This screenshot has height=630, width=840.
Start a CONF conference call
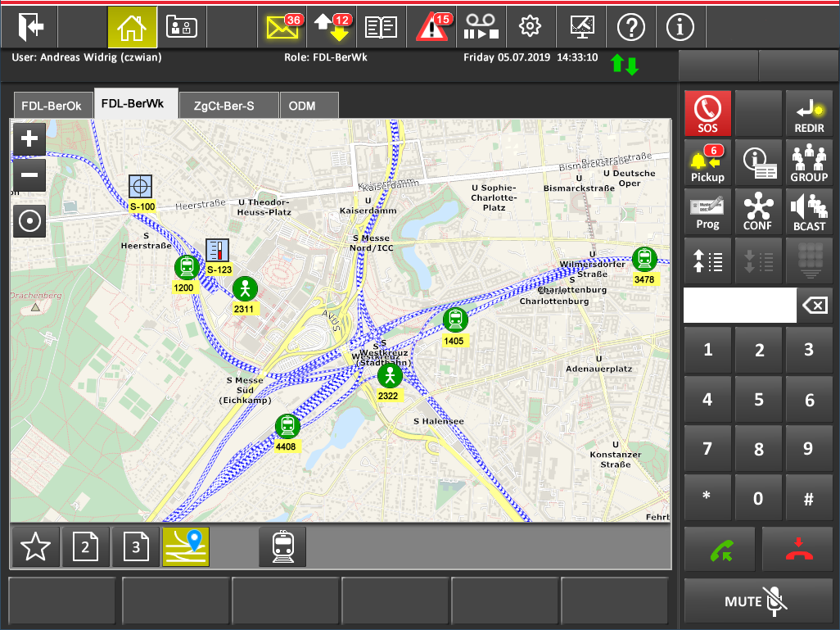tap(759, 212)
